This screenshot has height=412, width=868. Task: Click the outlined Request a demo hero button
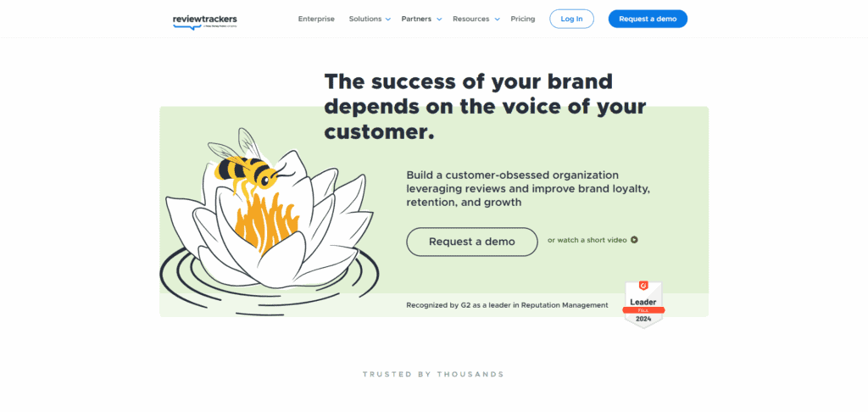click(471, 242)
